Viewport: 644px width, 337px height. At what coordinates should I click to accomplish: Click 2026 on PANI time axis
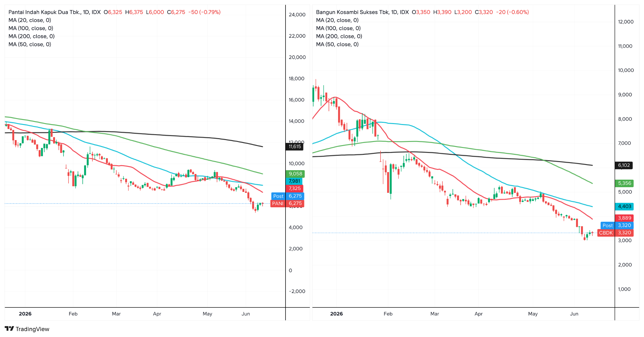(25, 314)
